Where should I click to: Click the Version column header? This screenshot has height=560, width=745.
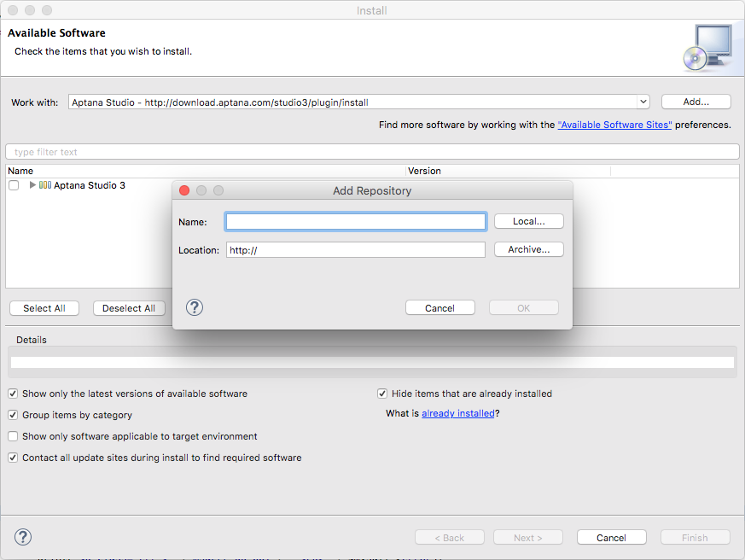[508, 171]
